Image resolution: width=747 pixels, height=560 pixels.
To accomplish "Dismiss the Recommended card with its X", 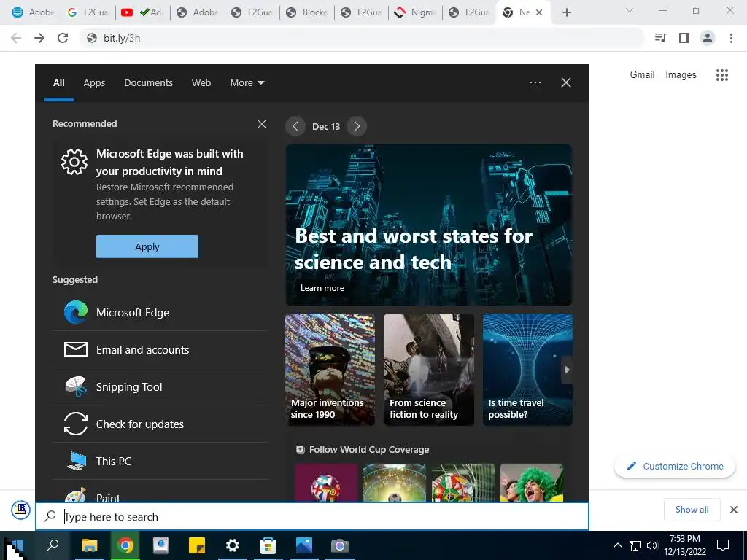I will coord(262,124).
